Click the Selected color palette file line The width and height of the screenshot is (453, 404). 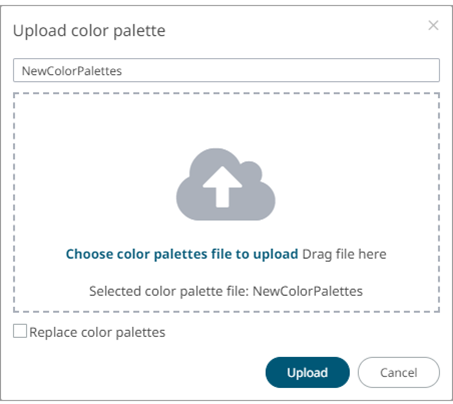(226, 291)
